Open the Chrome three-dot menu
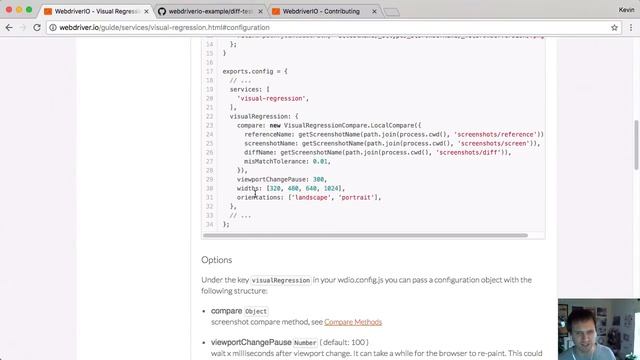The width and height of the screenshot is (640, 360). point(631,27)
